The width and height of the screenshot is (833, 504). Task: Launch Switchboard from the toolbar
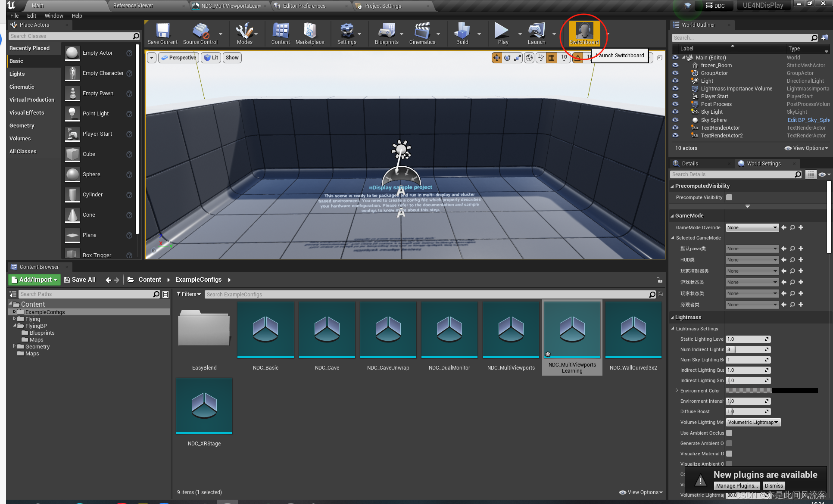(583, 34)
